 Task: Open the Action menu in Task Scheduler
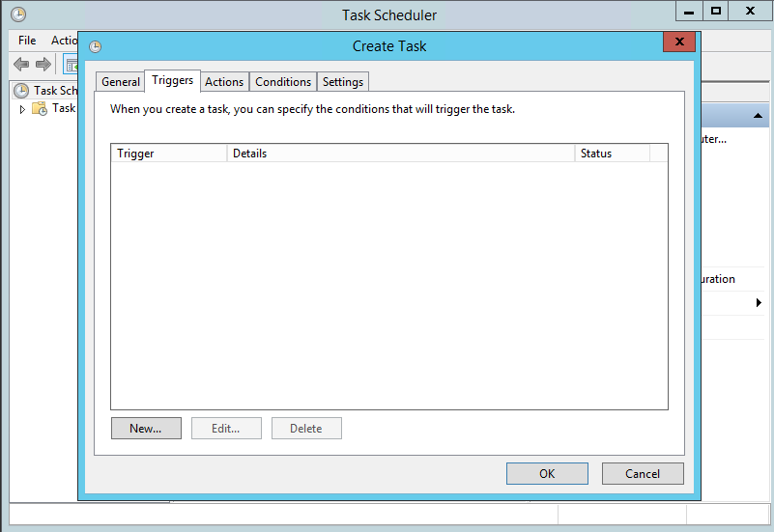(x=64, y=41)
